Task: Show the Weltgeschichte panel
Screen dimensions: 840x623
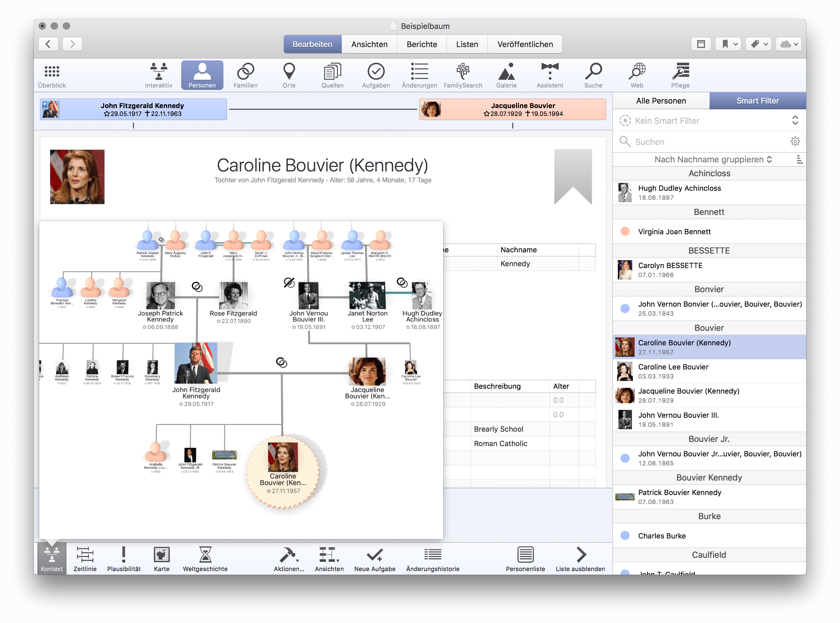Action: coord(205,559)
